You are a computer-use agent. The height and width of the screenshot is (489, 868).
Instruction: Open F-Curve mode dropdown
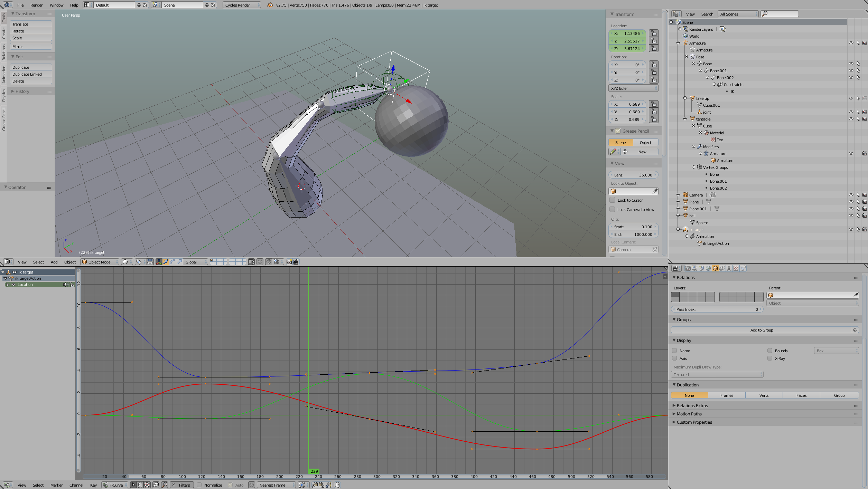115,485
